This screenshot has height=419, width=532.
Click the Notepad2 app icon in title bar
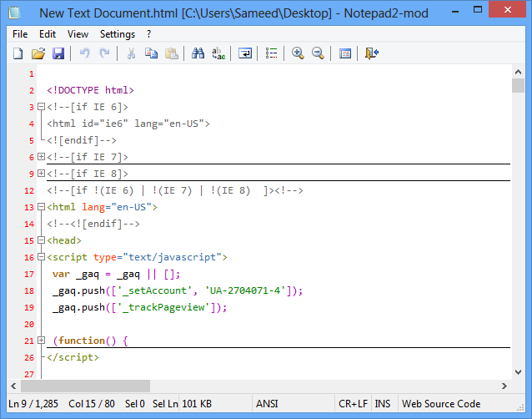point(14,13)
